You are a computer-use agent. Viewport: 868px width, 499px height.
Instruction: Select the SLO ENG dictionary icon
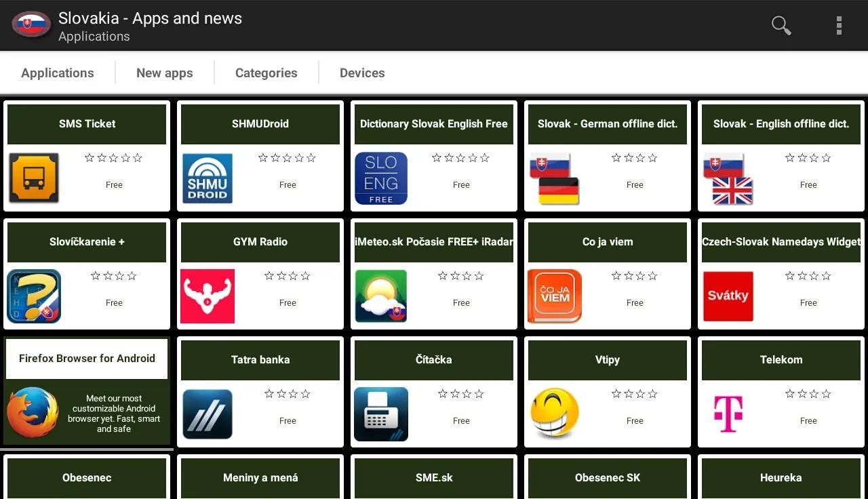[381, 178]
